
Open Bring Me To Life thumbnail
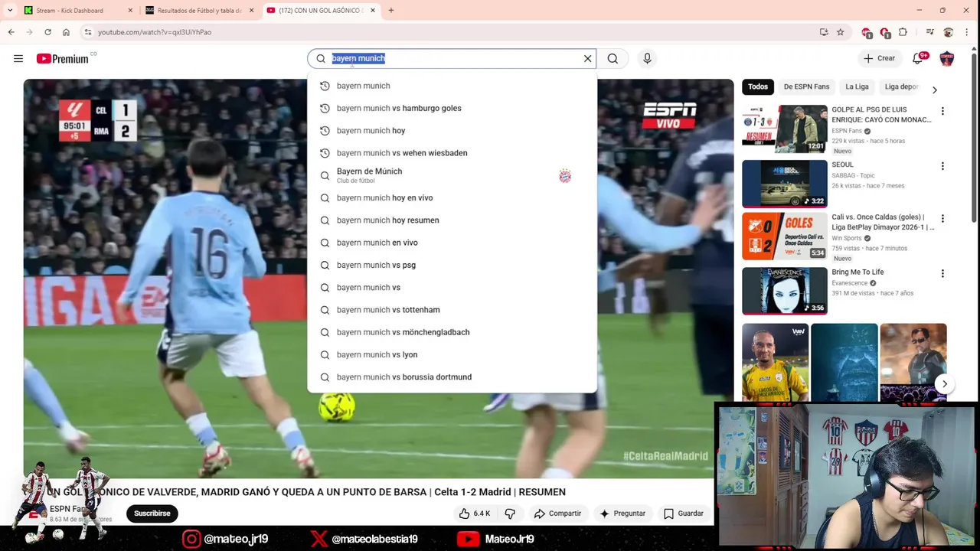[x=785, y=291]
